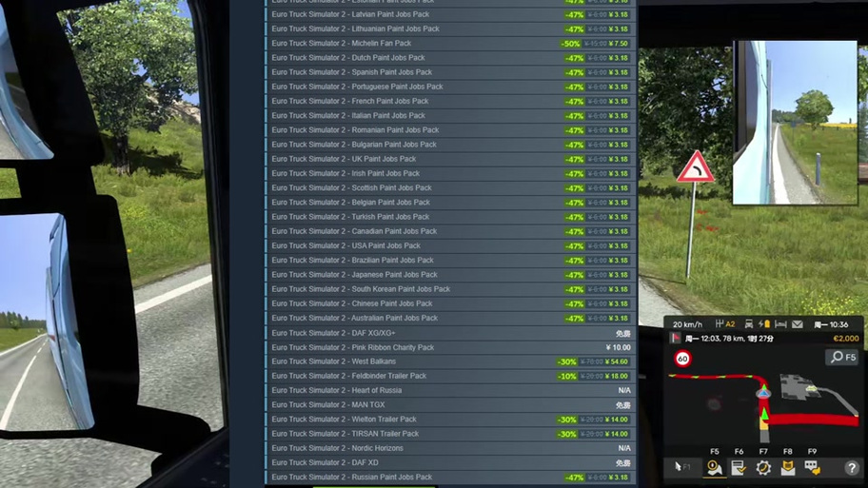Image resolution: width=868 pixels, height=488 pixels.
Task: Click the question mark help icon
Action: click(852, 468)
